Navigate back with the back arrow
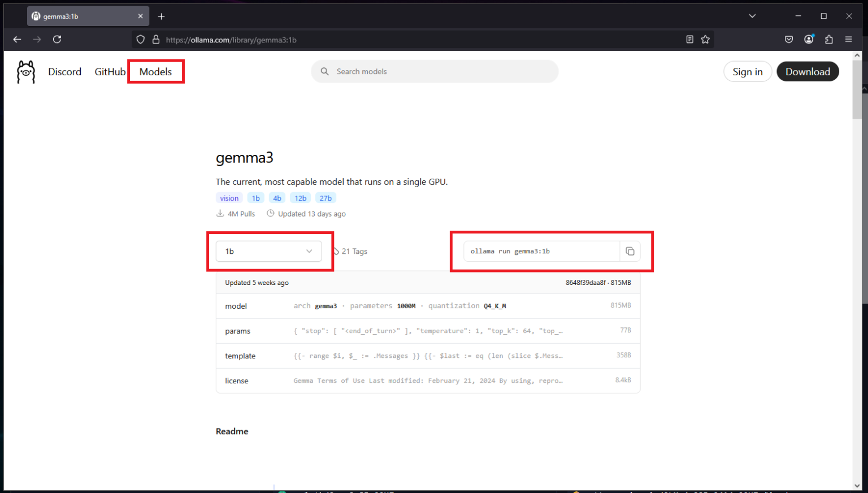The image size is (868, 493). point(17,40)
